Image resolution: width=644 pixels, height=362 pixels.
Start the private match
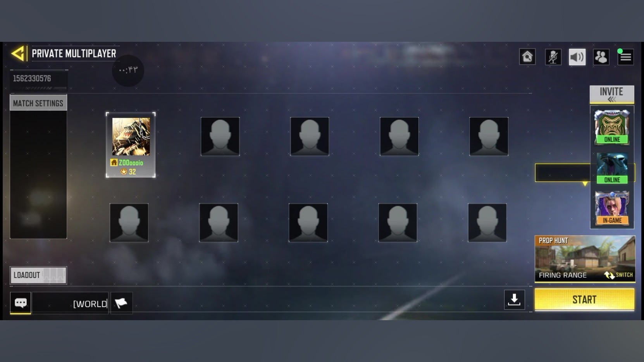pos(584,299)
